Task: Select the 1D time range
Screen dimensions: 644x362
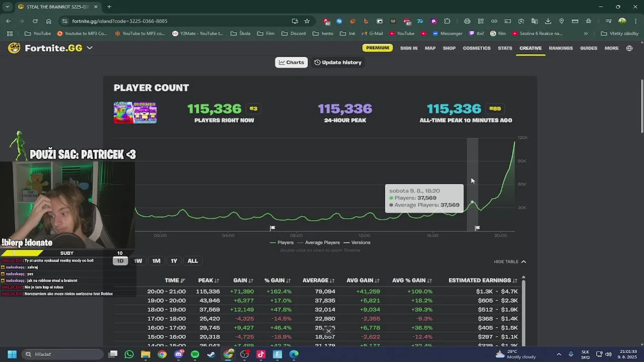Action: 120,261
